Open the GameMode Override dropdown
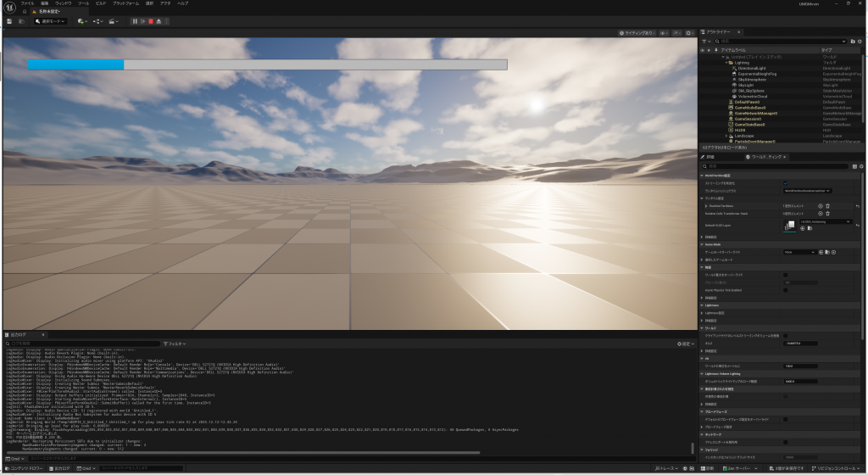Screen dimensions: 868x475 pyautogui.click(x=799, y=252)
